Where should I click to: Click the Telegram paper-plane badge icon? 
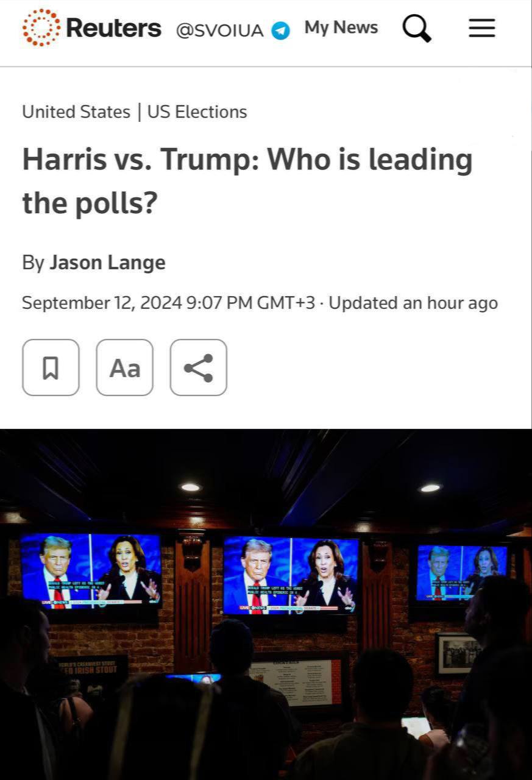point(280,30)
